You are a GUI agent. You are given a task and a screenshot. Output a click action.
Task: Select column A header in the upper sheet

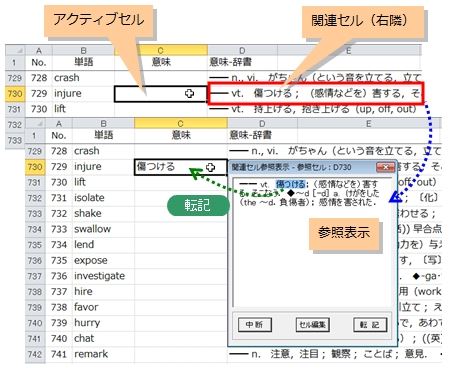39,51
